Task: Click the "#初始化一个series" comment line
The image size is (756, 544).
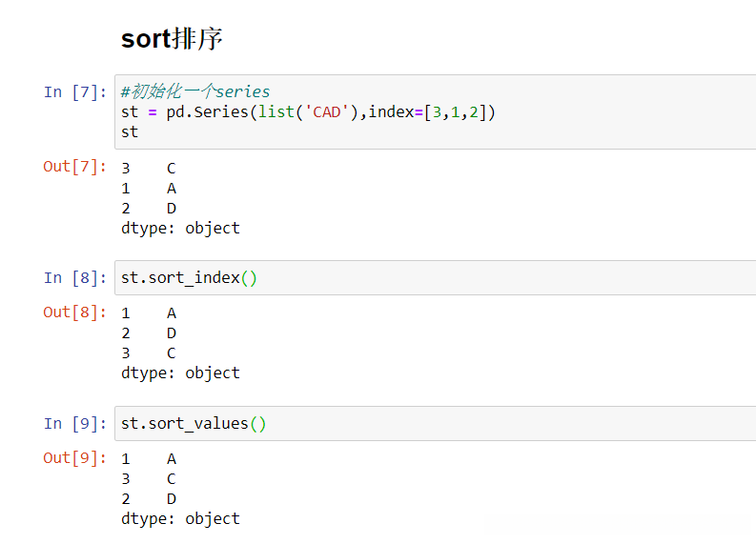Action: point(195,91)
